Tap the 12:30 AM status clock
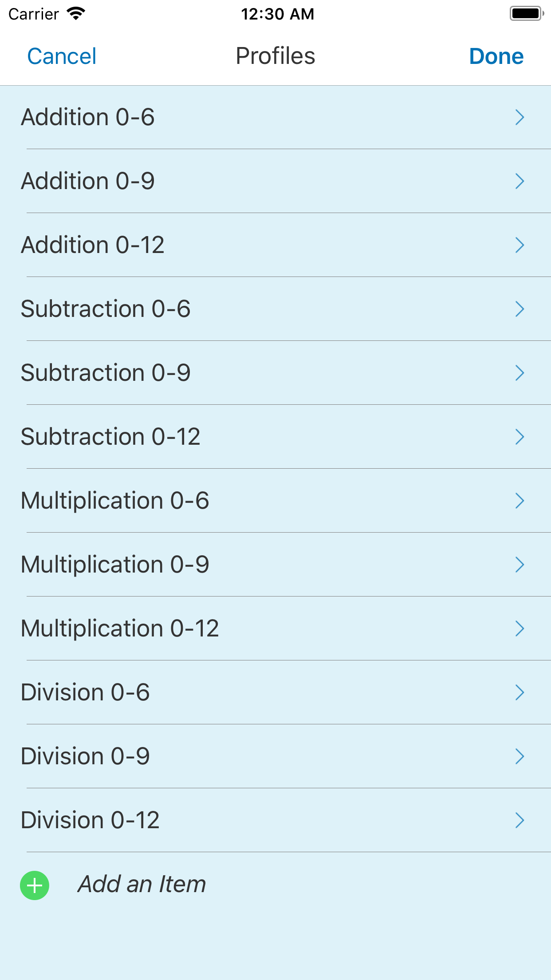 click(x=277, y=14)
